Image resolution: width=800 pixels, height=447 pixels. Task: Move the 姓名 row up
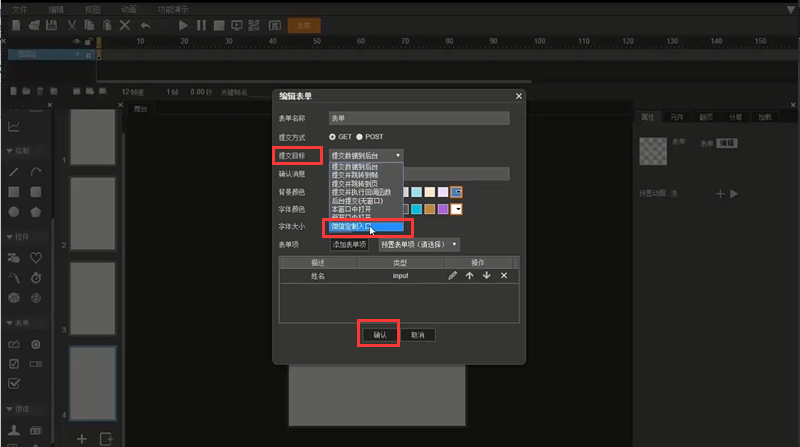pyautogui.click(x=469, y=276)
